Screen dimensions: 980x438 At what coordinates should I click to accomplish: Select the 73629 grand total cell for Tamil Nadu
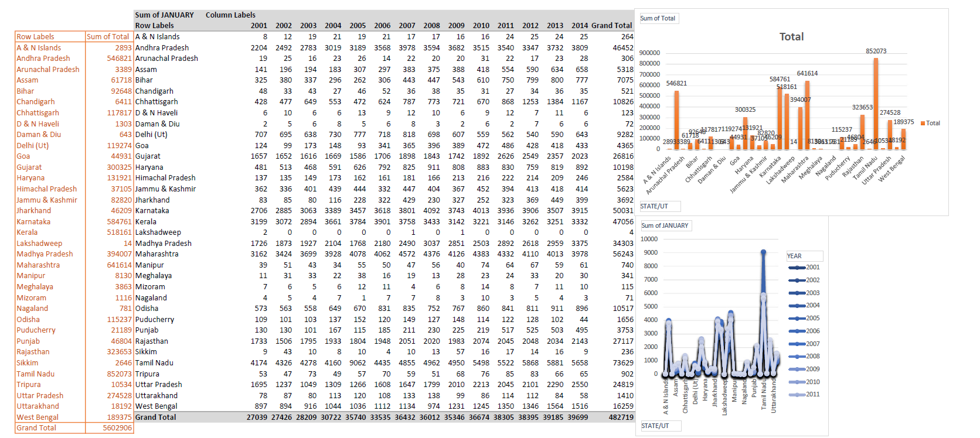(623, 362)
